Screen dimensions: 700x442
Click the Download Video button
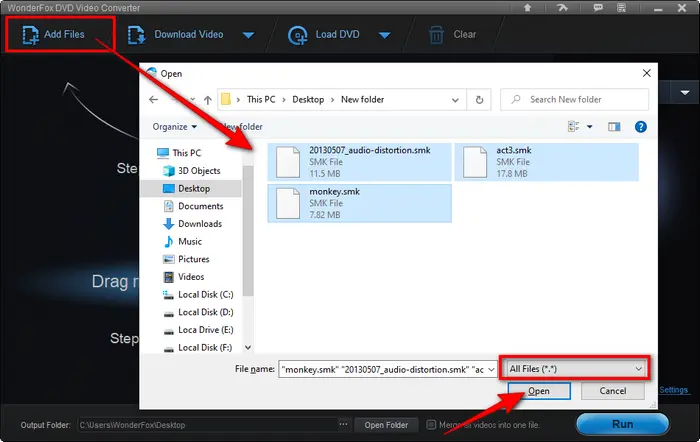(x=176, y=34)
